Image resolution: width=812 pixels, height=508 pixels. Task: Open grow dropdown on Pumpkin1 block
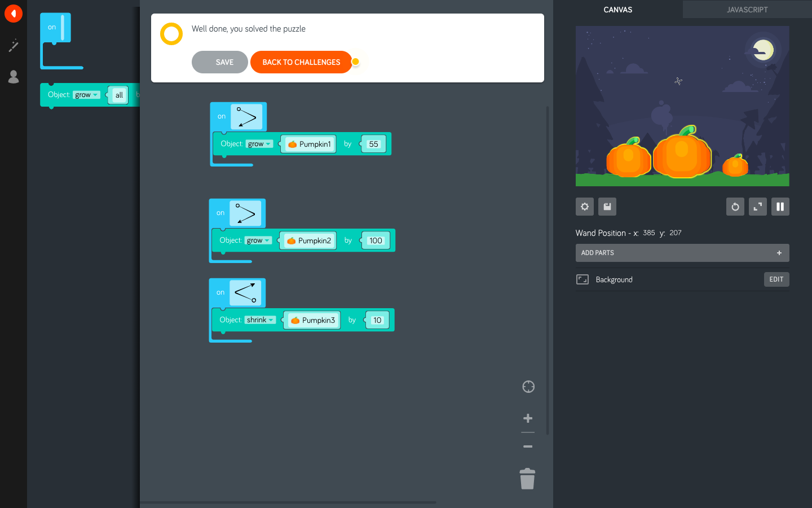click(259, 144)
